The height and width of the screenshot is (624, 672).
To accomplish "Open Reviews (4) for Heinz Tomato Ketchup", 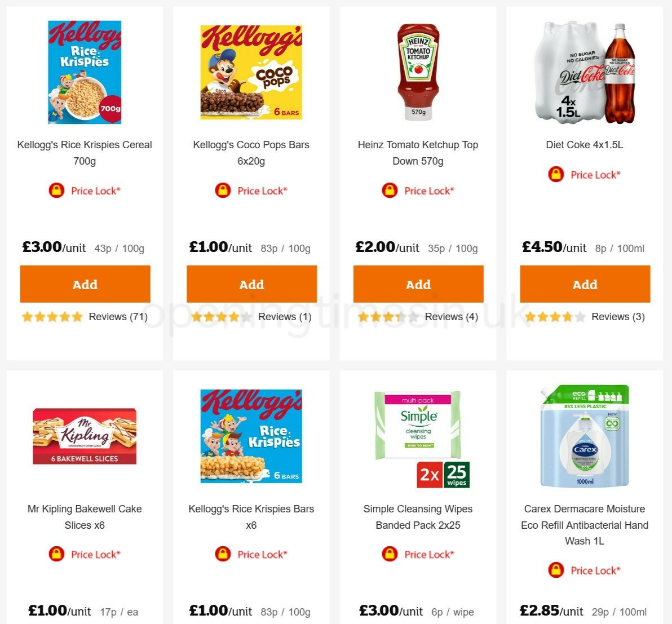I will pos(451,317).
